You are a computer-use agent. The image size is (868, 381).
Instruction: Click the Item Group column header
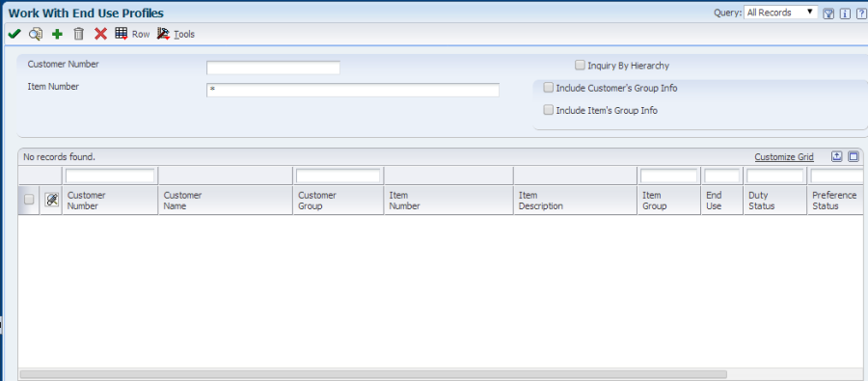668,201
